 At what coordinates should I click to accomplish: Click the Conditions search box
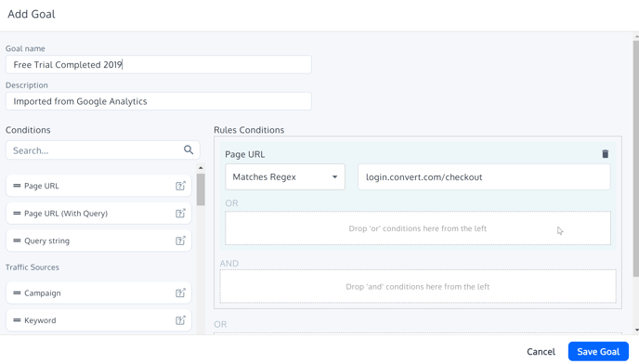coord(103,150)
